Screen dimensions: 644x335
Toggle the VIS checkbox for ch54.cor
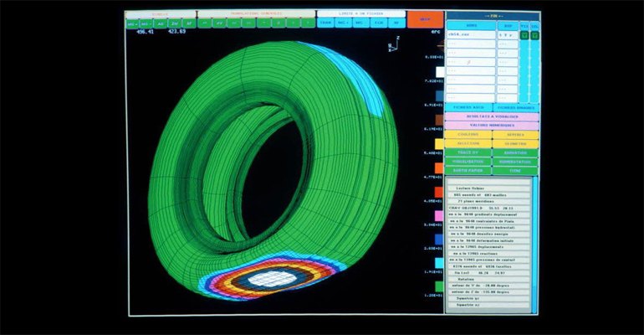524,35
